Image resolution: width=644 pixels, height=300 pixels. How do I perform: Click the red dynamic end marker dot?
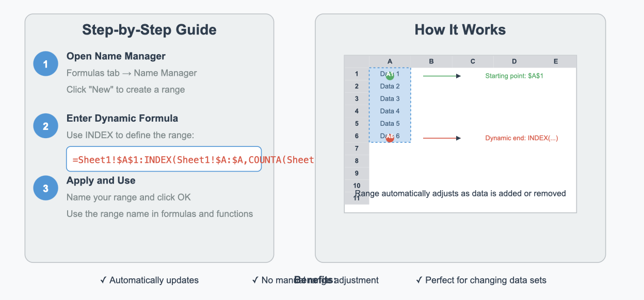(390, 138)
